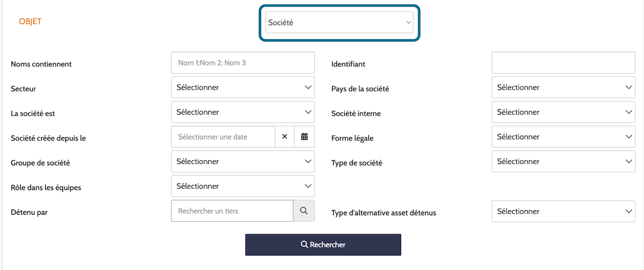Open the Forme légale dropdown
The width and height of the screenshot is (644, 270).
point(563,137)
